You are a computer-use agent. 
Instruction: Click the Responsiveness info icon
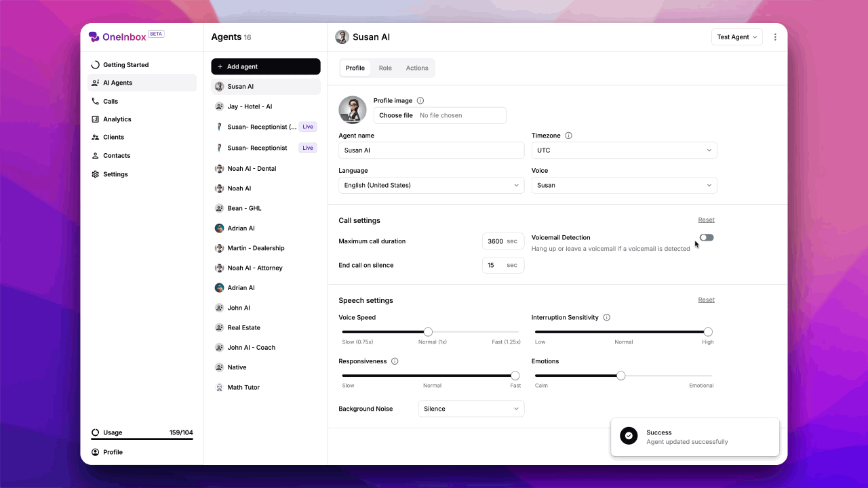tap(395, 361)
